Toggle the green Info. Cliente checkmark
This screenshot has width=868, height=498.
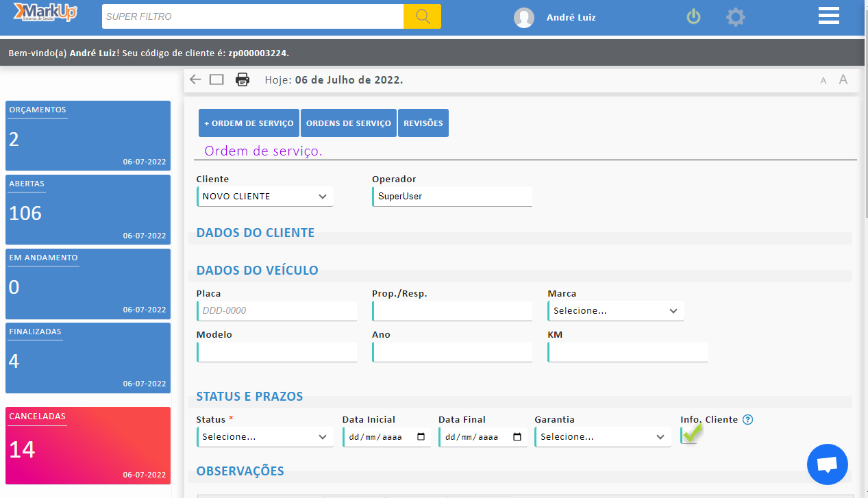(x=690, y=434)
